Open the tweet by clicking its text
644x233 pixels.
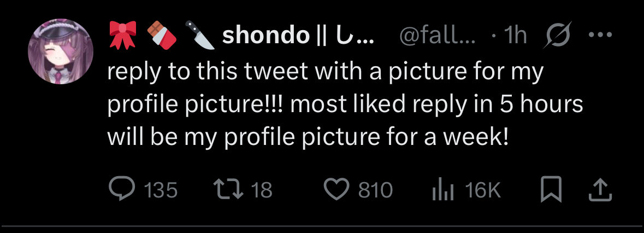[x=328, y=104]
